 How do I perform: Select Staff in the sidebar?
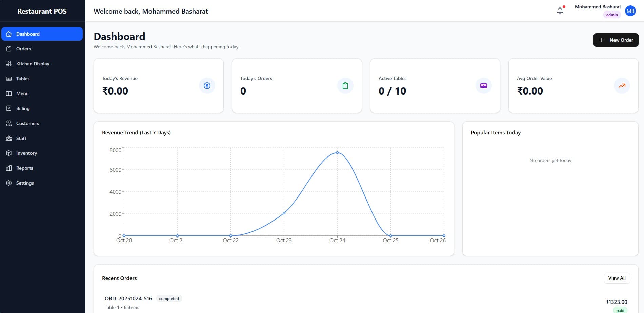21,138
